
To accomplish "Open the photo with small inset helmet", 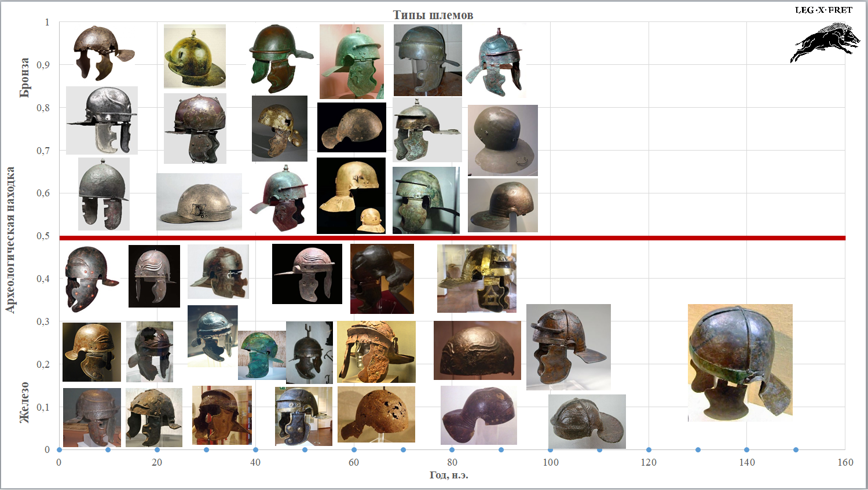I will pos(351,196).
